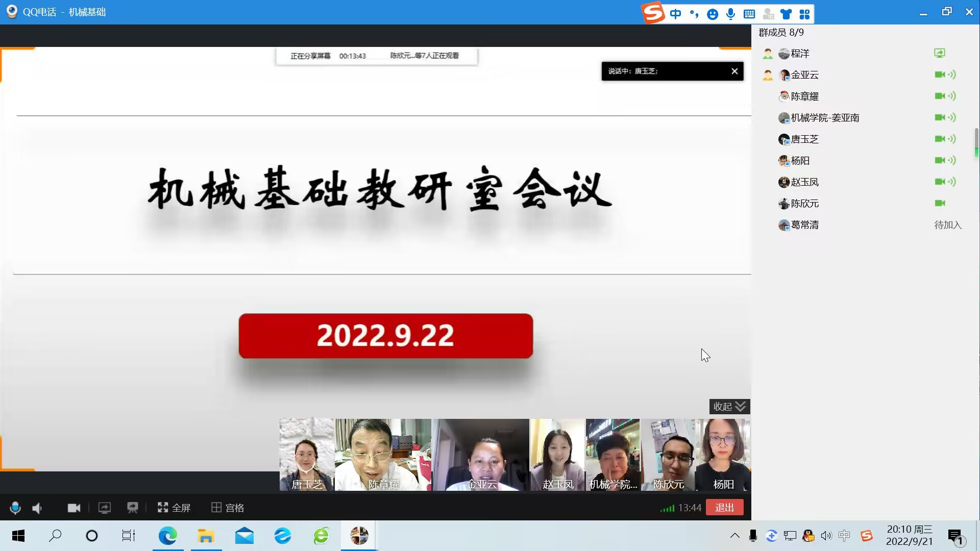This screenshot has height=551, width=980.
Task: Click camera icon next to 赵玉凤
Action: [940, 182]
